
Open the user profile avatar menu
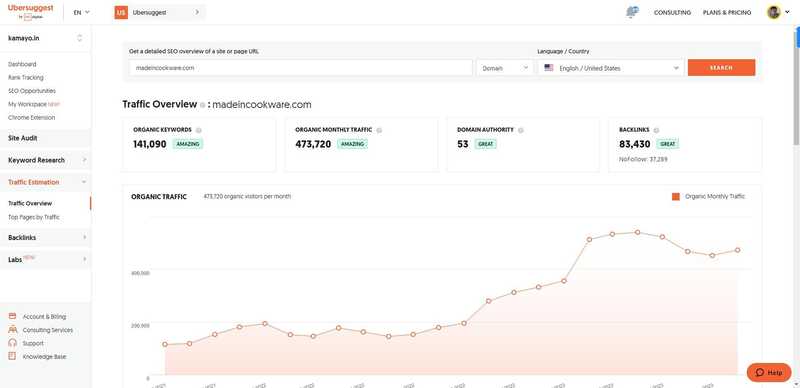[774, 12]
